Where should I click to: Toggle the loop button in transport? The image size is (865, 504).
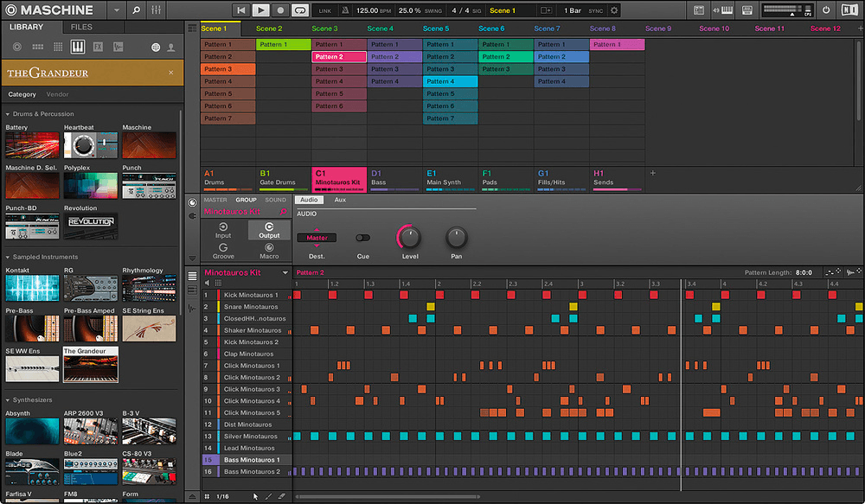tap(299, 10)
